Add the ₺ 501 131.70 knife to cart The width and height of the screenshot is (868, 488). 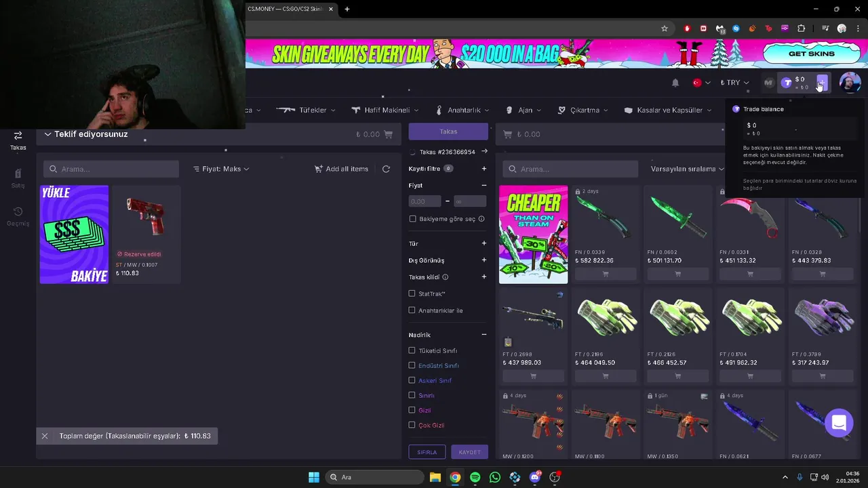pos(678,274)
